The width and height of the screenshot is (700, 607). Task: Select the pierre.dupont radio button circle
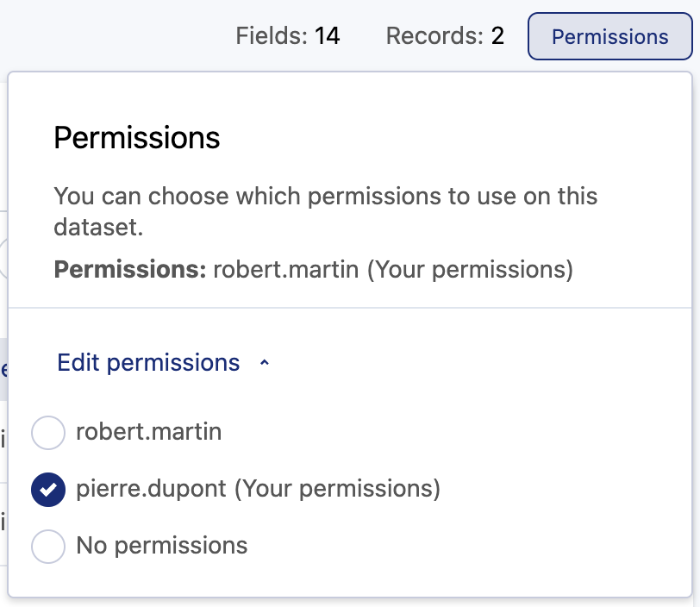(x=48, y=490)
